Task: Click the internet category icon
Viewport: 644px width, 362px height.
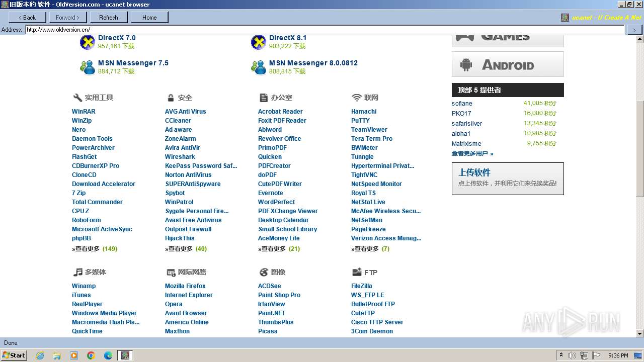Action: pyautogui.click(x=171, y=272)
